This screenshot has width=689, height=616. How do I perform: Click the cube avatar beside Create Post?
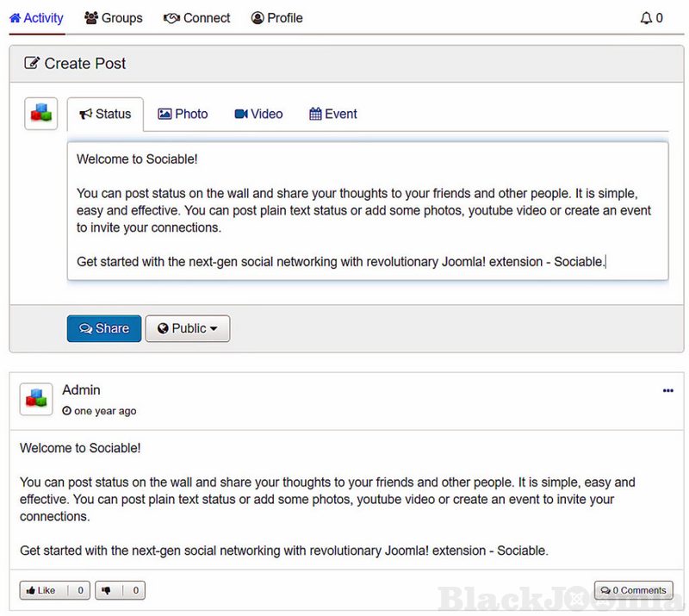[40, 114]
